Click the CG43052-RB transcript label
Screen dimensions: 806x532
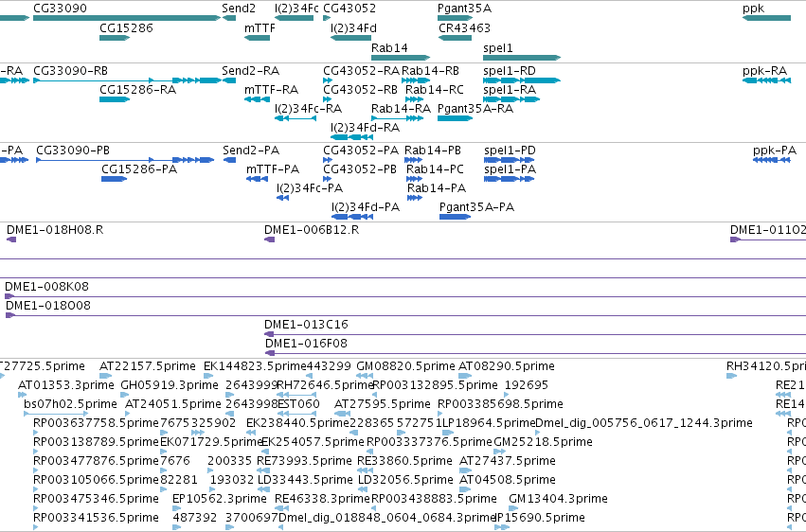360,89
